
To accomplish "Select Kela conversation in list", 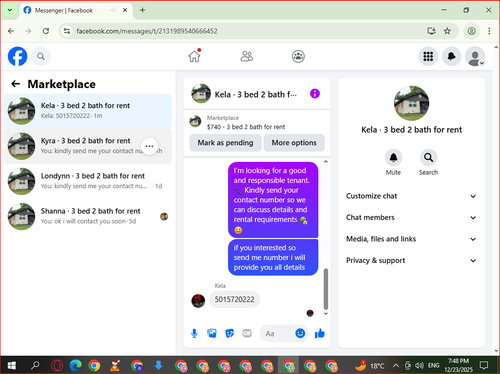I will coord(88,111).
